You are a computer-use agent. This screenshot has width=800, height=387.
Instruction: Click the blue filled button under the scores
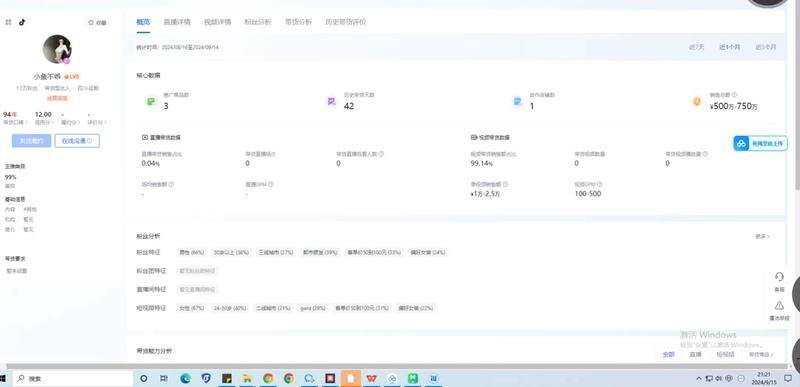(x=32, y=141)
